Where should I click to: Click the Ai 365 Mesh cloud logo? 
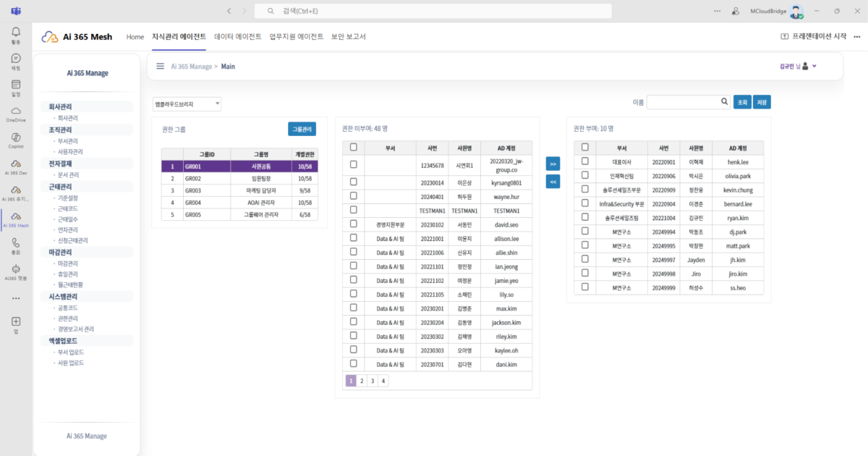(x=49, y=37)
